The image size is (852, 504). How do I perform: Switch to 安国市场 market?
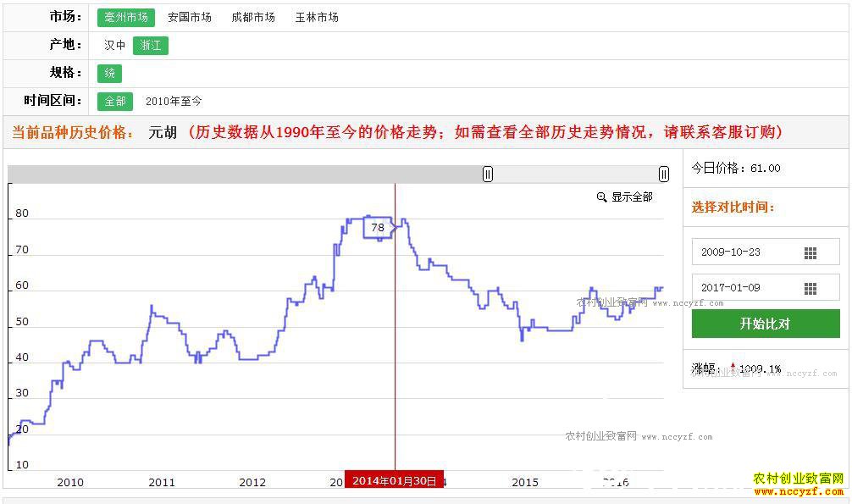click(x=190, y=18)
